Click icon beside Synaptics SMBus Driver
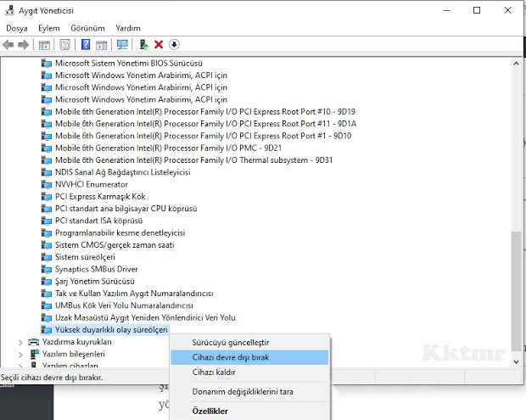 (x=47, y=269)
